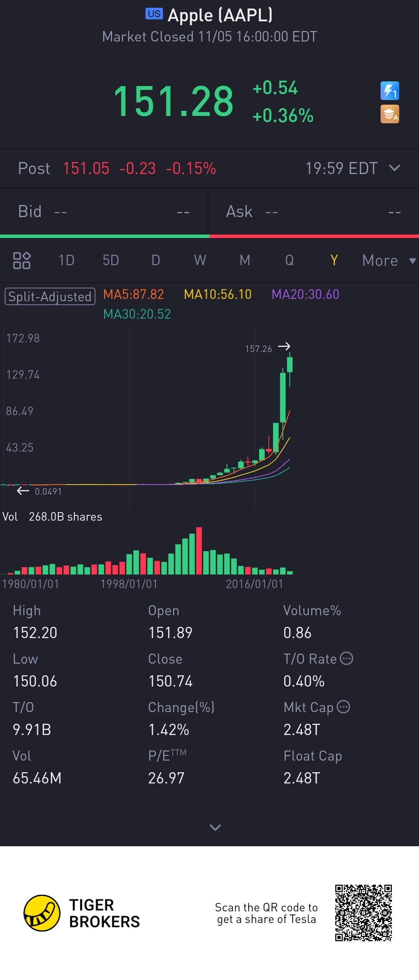Select the Y yearly chart tab
The width and height of the screenshot is (419, 980).
point(334,260)
